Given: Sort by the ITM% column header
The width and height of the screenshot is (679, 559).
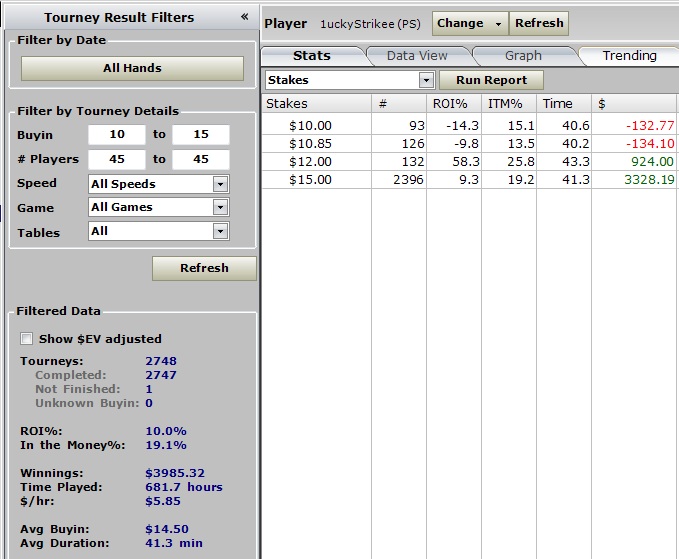Looking at the screenshot, I should pyautogui.click(x=509, y=104).
